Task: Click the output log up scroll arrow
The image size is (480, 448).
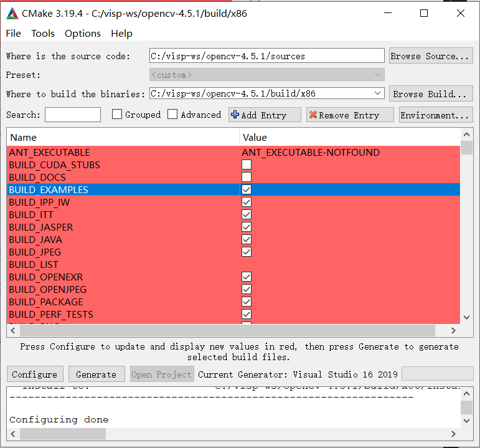Action: (x=466, y=394)
